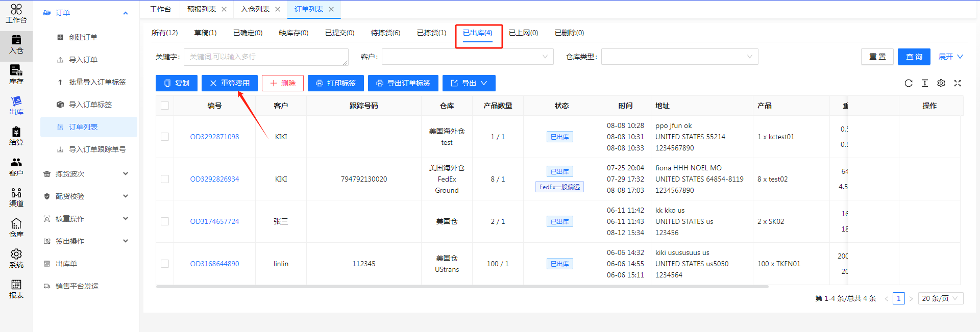The height and width of the screenshot is (332, 980).
Task: Tick the checkbox for order OD3168644890
Action: (x=165, y=264)
